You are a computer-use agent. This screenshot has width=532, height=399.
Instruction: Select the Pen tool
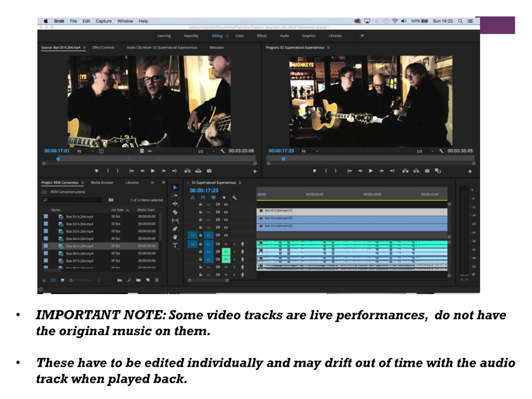point(175,229)
